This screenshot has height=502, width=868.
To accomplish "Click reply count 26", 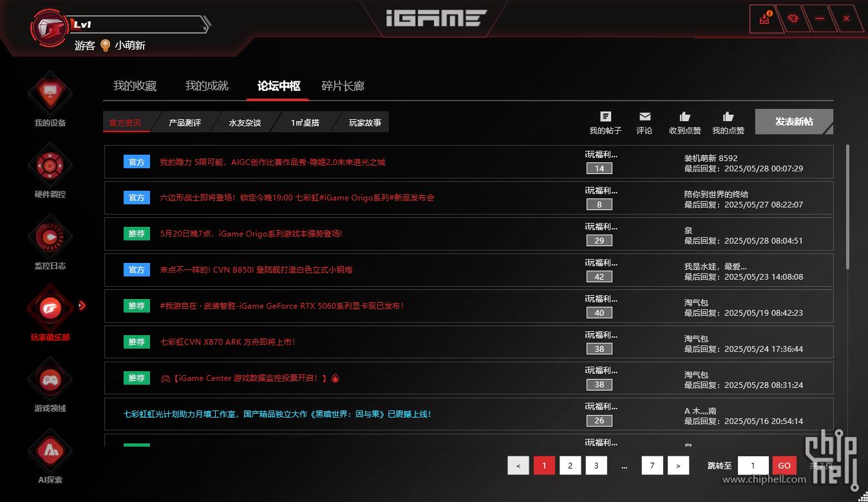I will click(599, 421).
